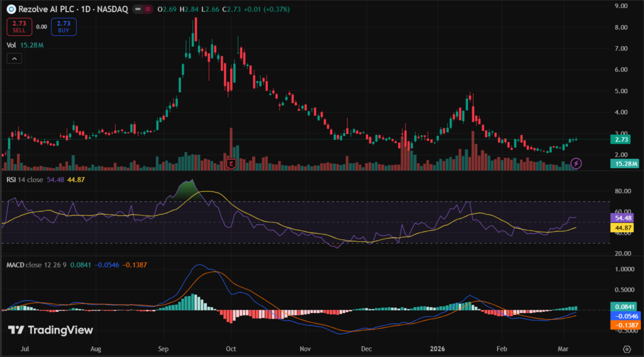Select the Vol indicator legend
Screen dimensions: 644x357
(11, 45)
